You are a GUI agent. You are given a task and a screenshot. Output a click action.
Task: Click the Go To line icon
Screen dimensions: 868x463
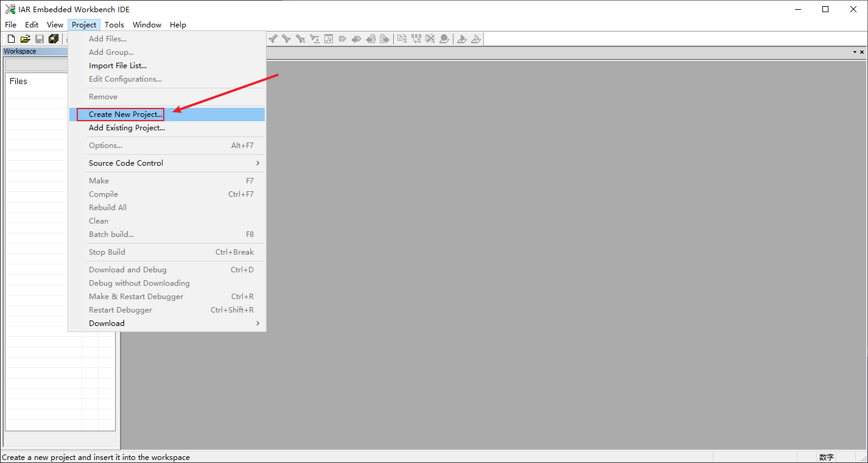click(x=329, y=39)
